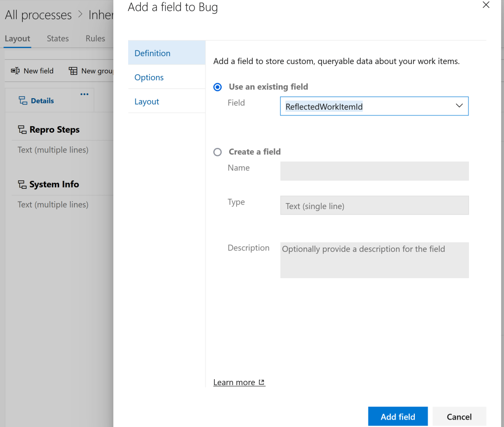The image size is (504, 427).
Task: Click the New group icon
Action: [73, 71]
